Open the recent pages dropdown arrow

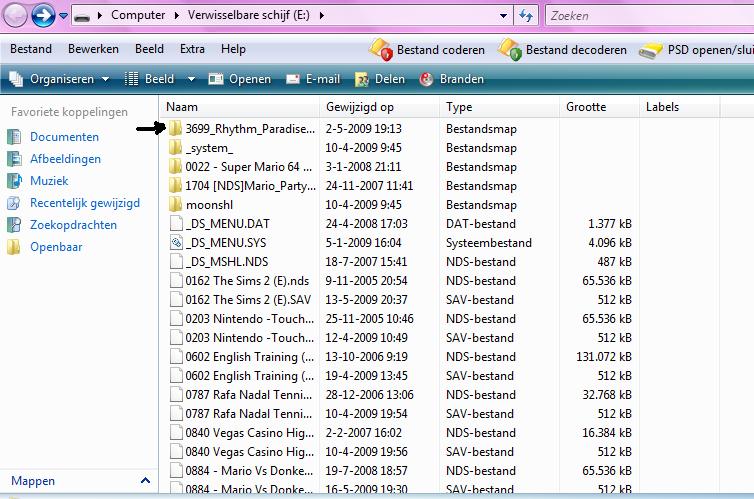[63, 16]
